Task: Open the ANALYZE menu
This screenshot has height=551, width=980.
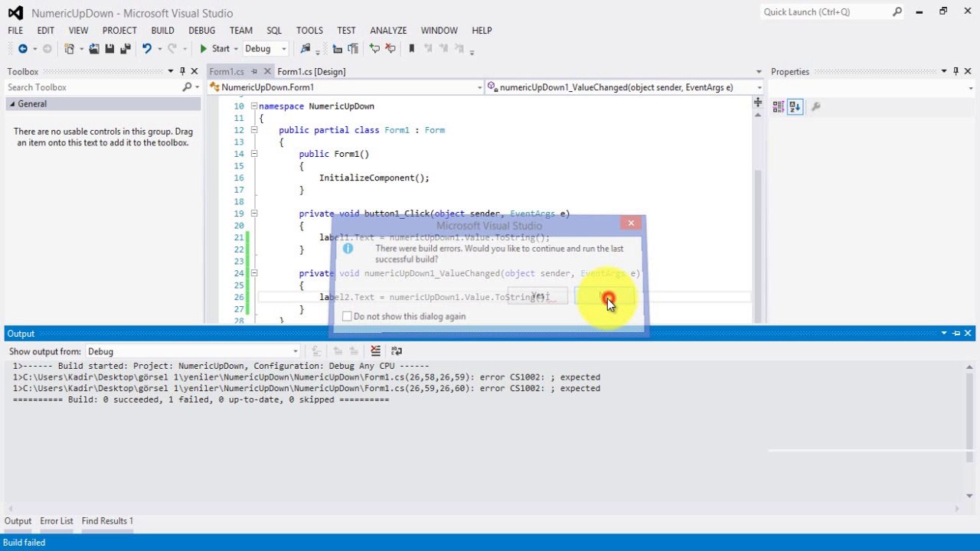Action: 388,31
